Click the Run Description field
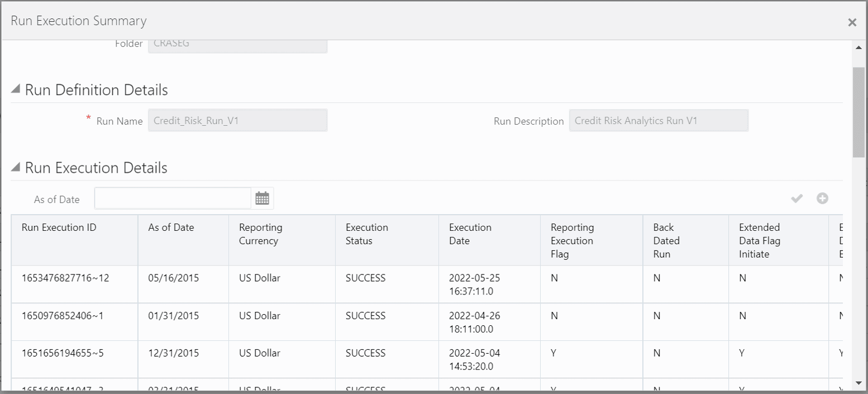The width and height of the screenshot is (868, 394). 659,120
